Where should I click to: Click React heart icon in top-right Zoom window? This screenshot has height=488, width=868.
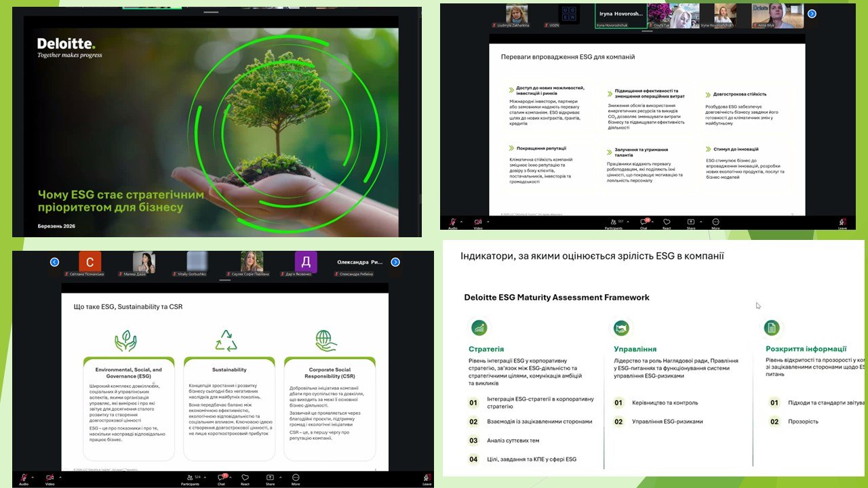[x=667, y=222]
